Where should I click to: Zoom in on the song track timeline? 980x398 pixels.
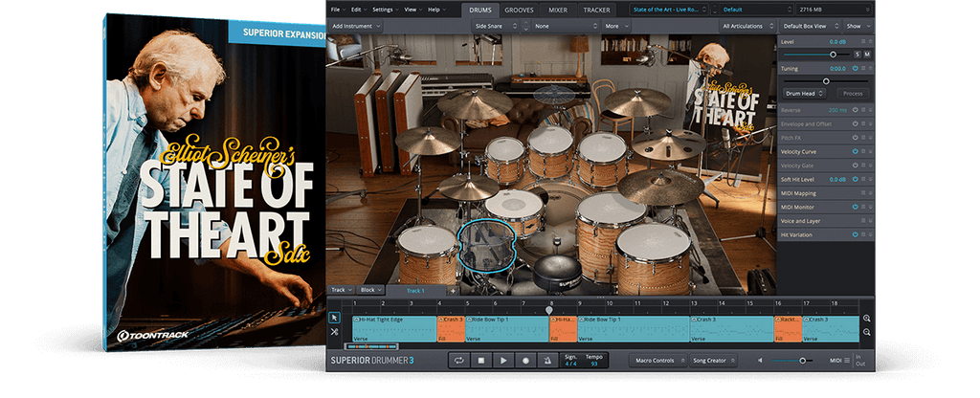coord(867,318)
